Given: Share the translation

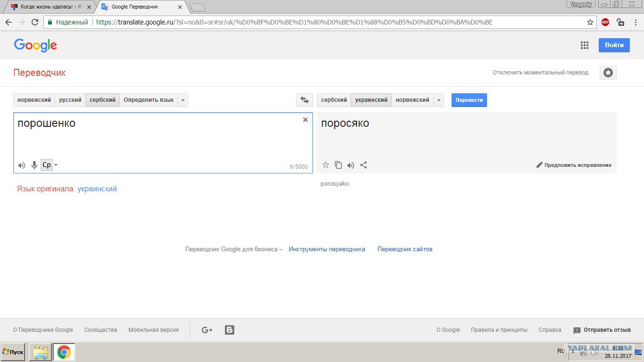Looking at the screenshot, I should (363, 165).
